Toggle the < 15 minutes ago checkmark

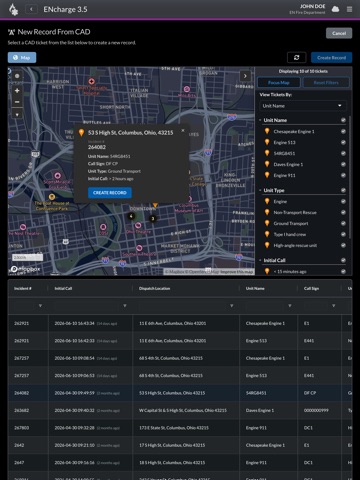343,271
